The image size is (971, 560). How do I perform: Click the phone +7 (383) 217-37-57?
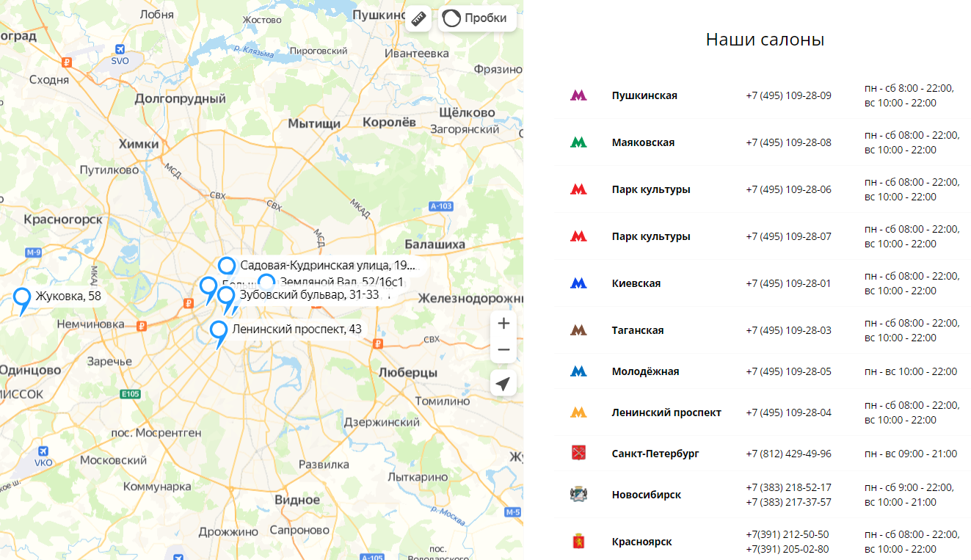click(788, 502)
